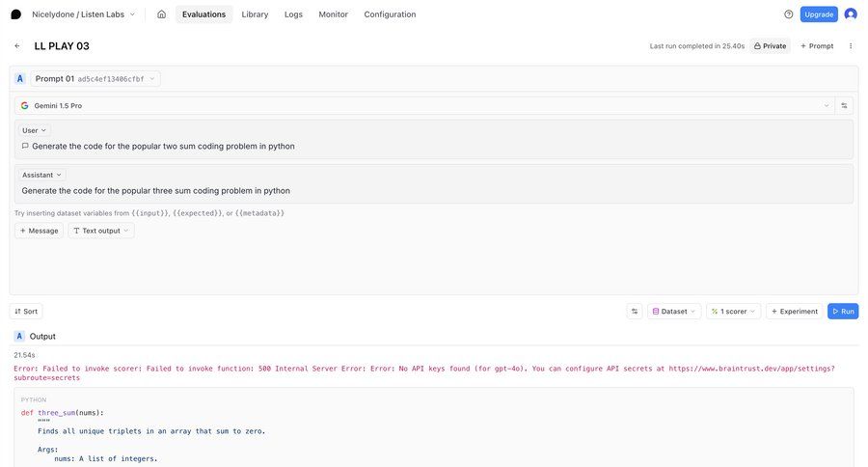Open the Library tab
Image resolution: width=868 pixels, height=467 pixels.
pos(255,14)
